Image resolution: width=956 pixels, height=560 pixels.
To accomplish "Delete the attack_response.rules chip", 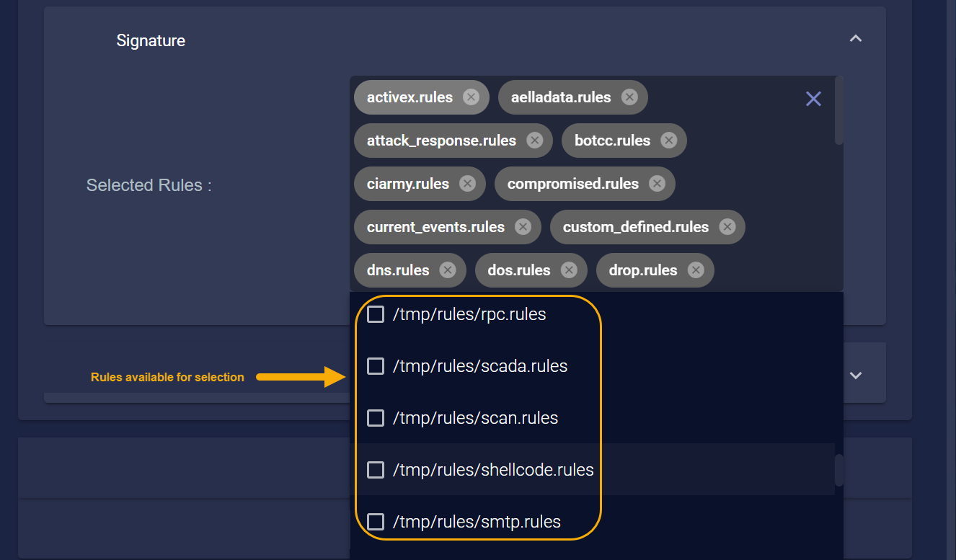I will [x=534, y=141].
